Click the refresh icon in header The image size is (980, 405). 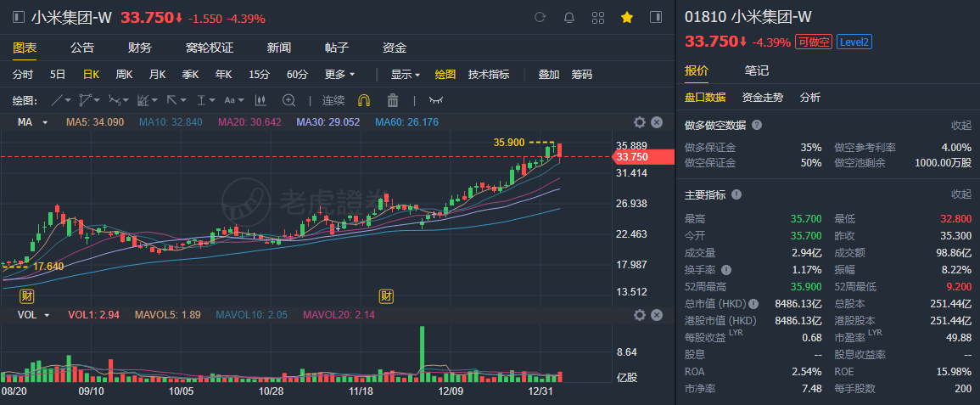540,18
